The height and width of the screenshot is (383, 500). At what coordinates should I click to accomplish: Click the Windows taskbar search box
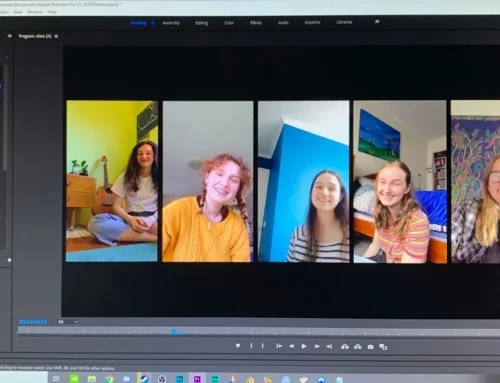pos(23,378)
